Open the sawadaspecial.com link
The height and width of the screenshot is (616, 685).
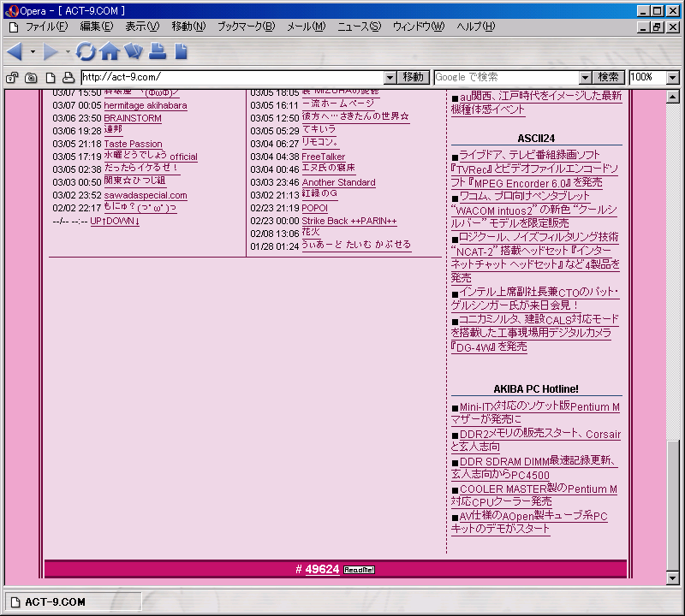[146, 195]
